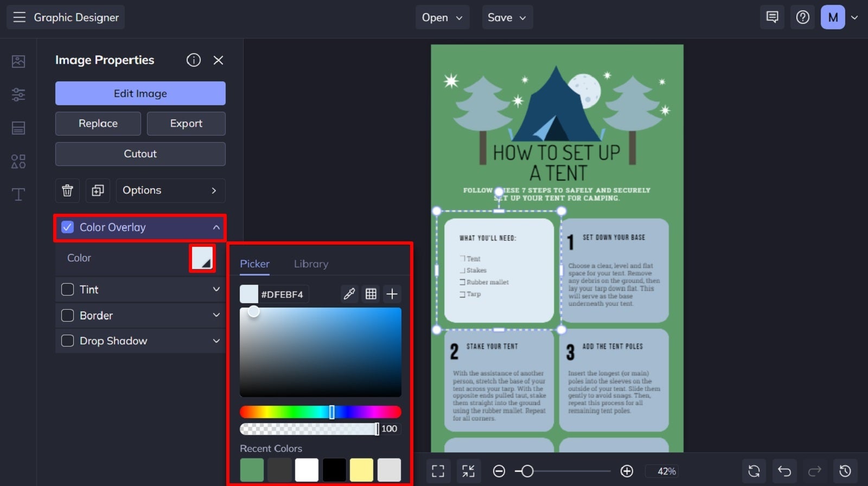Undo the last action
This screenshot has width=868, height=486.
click(784, 471)
